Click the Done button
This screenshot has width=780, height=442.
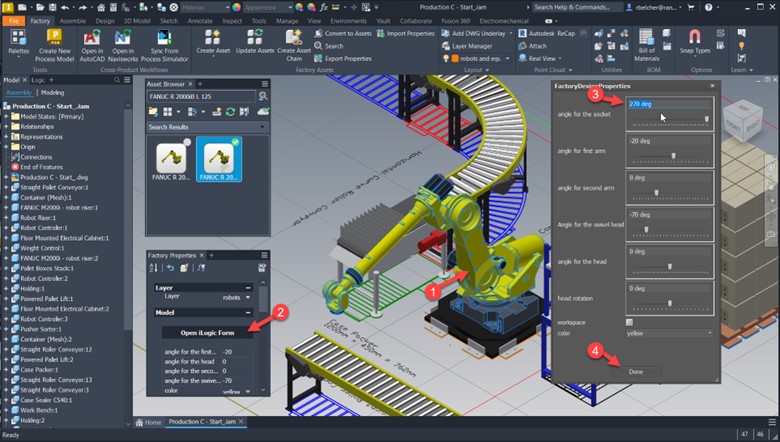(636, 372)
